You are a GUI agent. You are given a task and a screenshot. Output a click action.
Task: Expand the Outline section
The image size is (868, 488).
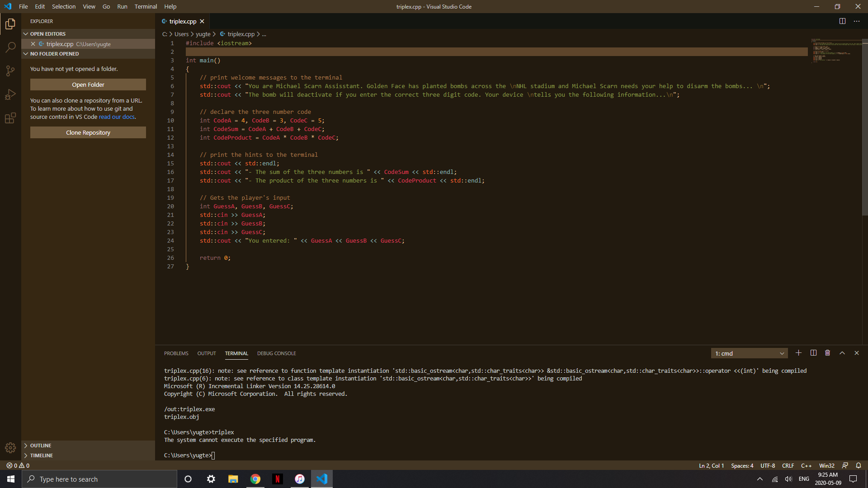pyautogui.click(x=41, y=446)
